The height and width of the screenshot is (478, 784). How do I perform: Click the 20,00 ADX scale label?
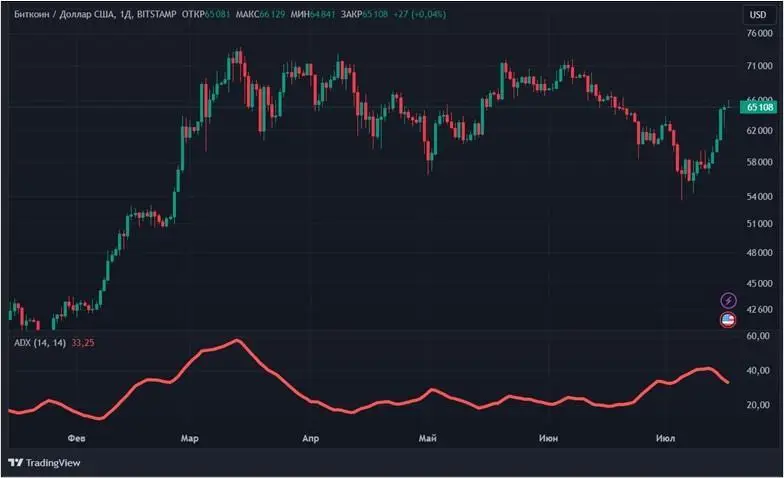(758, 404)
